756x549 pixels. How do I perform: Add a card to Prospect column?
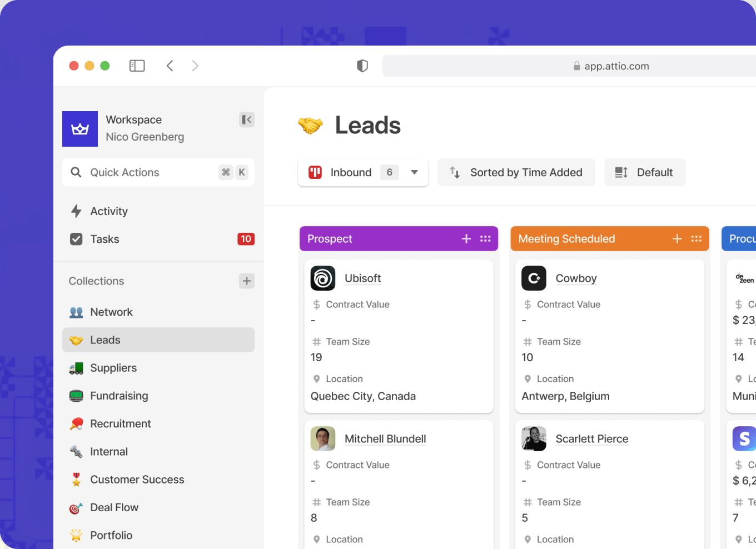tap(466, 238)
